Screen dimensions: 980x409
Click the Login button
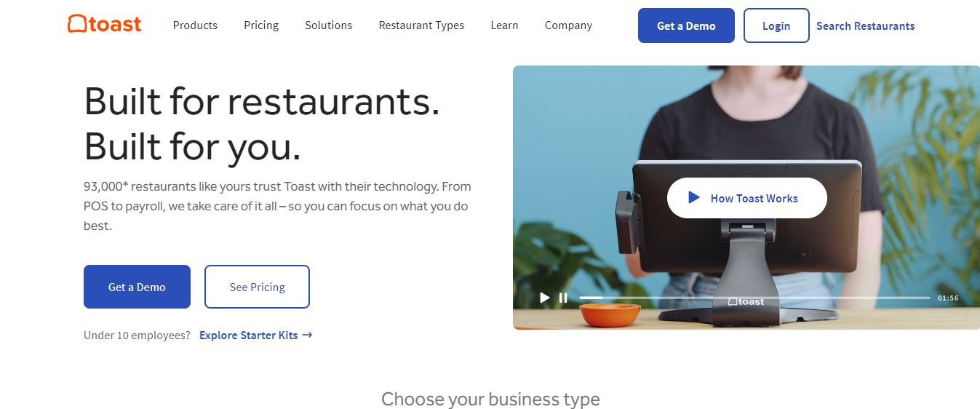(776, 25)
